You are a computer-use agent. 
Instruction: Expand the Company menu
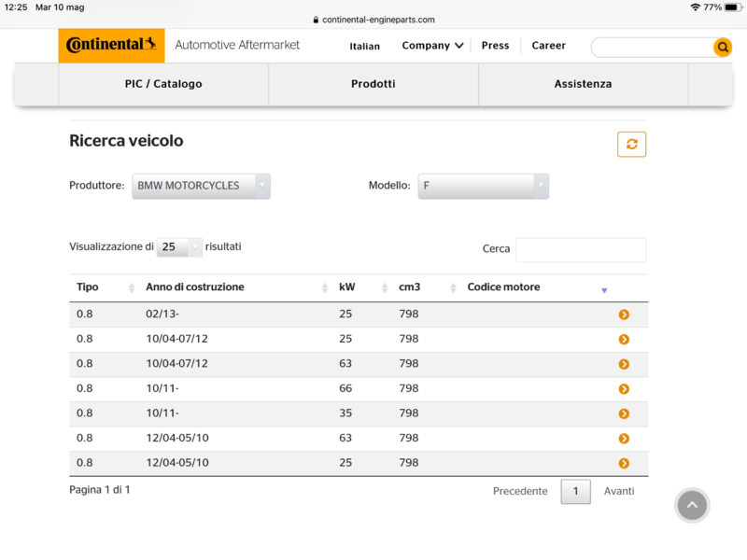click(432, 46)
